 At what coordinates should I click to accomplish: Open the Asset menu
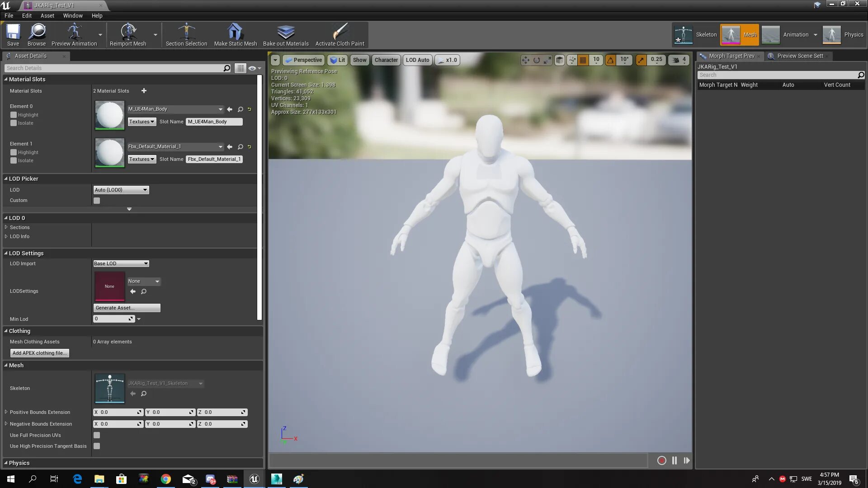point(47,15)
